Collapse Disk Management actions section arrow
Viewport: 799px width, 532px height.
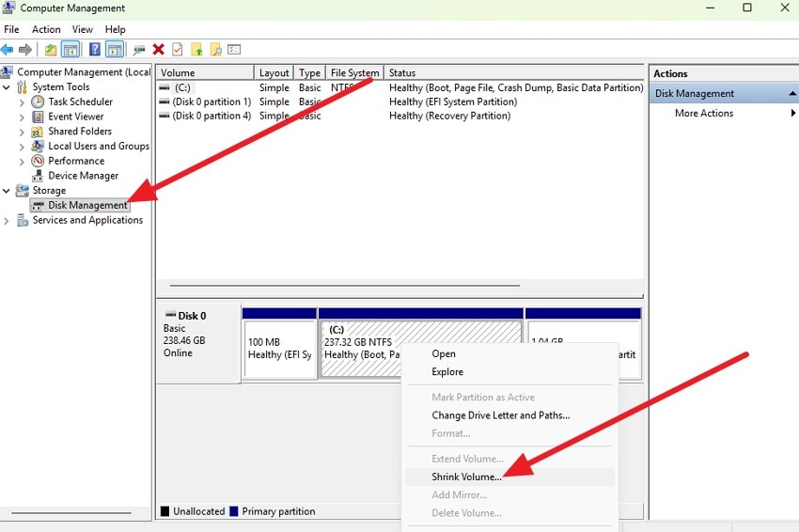792,93
